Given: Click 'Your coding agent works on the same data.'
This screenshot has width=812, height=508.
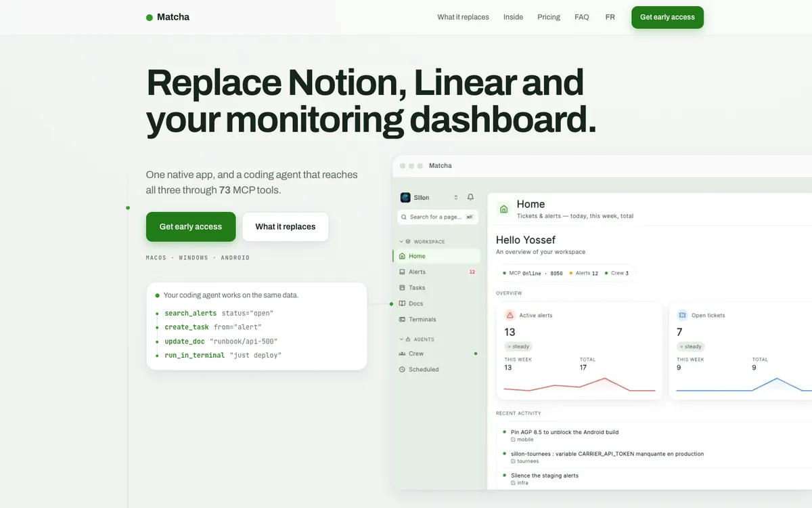Looking at the screenshot, I should click(x=231, y=295).
